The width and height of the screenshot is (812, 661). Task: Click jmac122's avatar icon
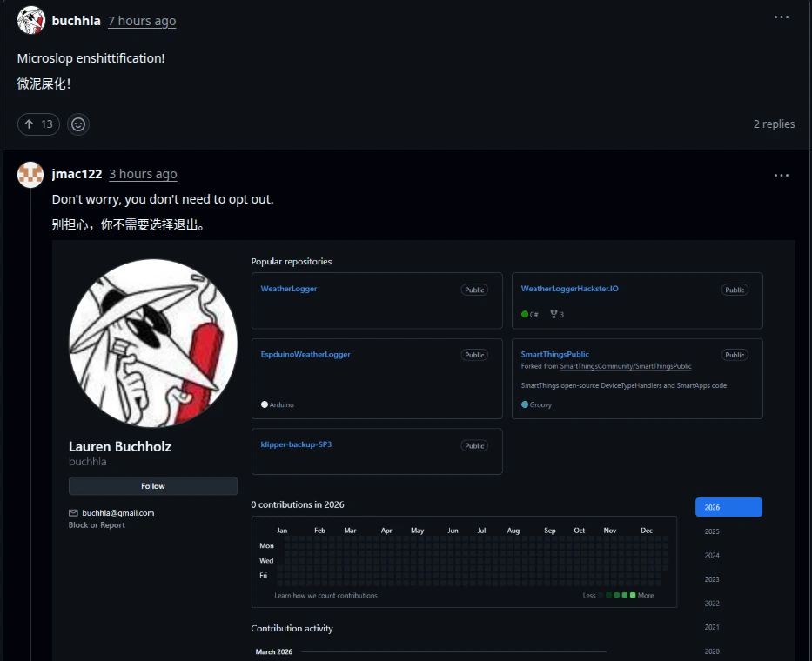[31, 175]
